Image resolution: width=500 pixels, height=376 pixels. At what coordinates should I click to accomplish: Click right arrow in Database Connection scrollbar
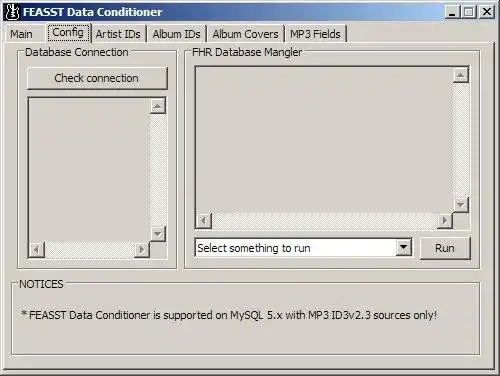pyautogui.click(x=142, y=249)
